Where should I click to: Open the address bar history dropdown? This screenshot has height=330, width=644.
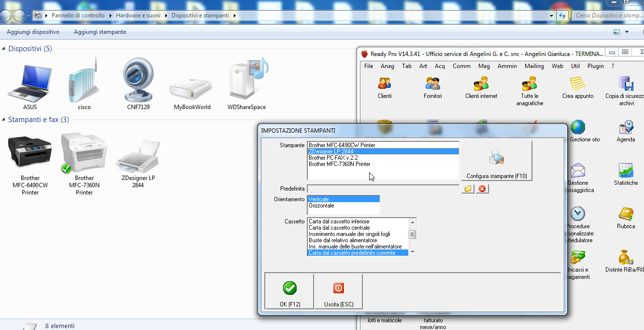point(552,15)
